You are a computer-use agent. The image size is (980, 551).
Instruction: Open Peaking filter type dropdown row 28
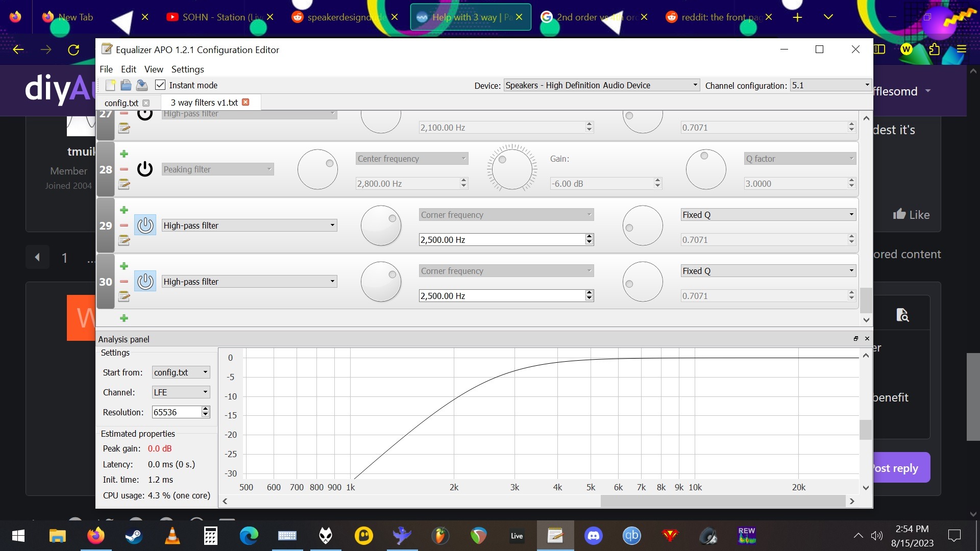click(218, 169)
